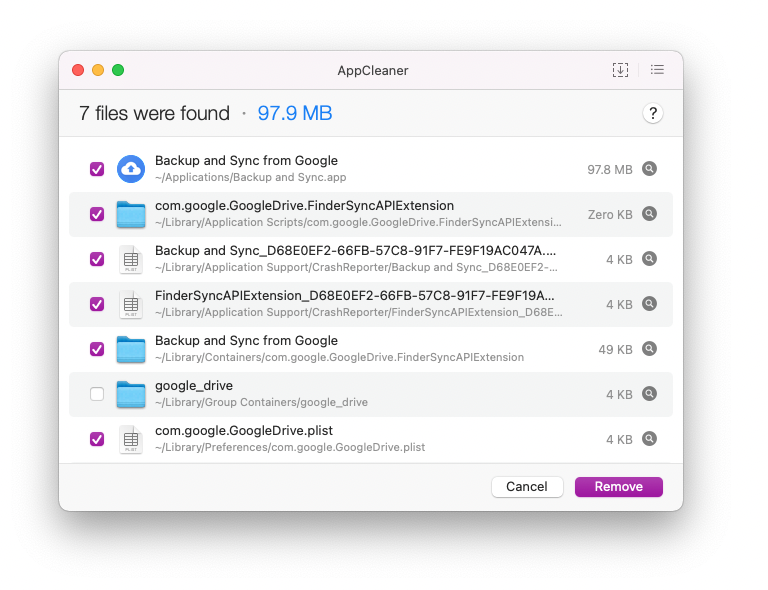Image resolution: width=768 pixels, height=590 pixels.
Task: Select the Backup and Sync_D68E0EF2 plist file icon
Action: click(x=131, y=259)
